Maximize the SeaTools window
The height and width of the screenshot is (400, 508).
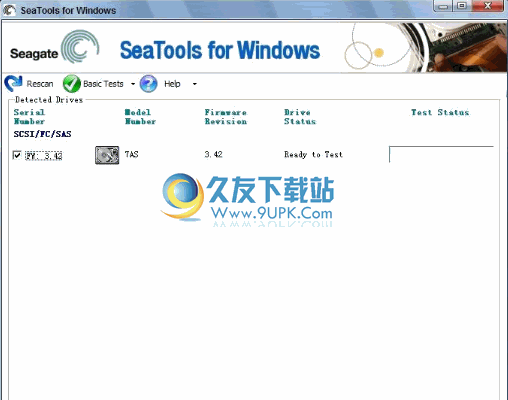click(462, 6)
